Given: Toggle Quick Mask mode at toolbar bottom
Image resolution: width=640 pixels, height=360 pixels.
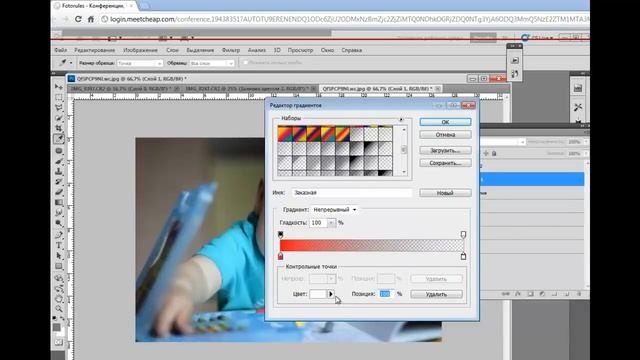Looking at the screenshot, I should pyautogui.click(x=59, y=342).
